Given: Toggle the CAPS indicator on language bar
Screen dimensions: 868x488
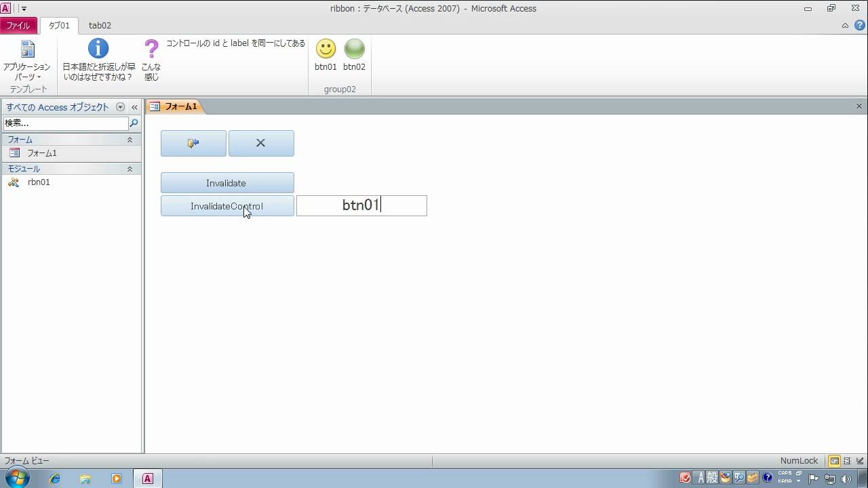Looking at the screenshot, I should click(x=785, y=474).
